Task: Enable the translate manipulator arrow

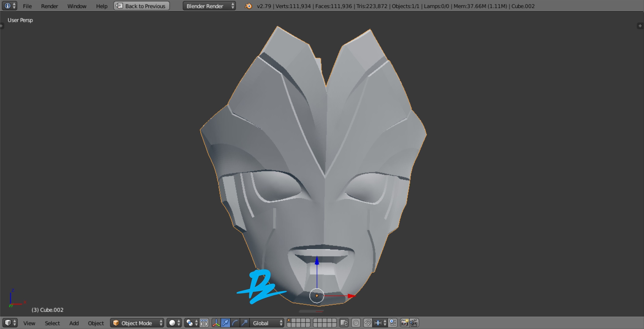Action: pyautogui.click(x=225, y=323)
